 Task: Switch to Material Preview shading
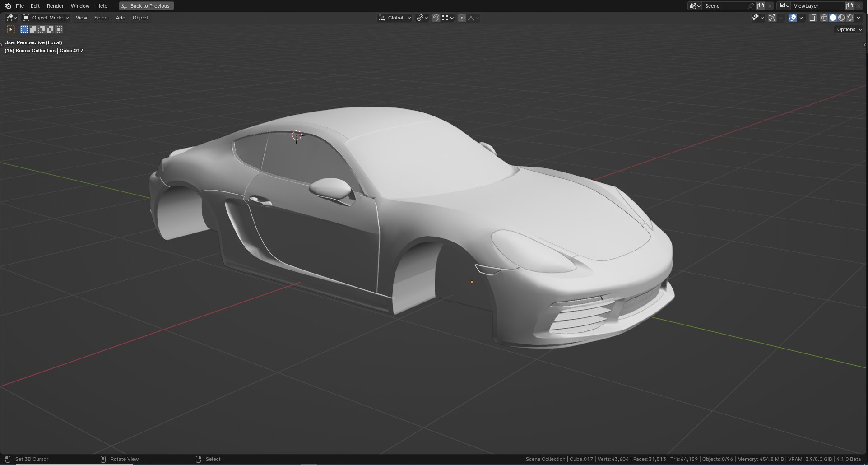(x=841, y=18)
